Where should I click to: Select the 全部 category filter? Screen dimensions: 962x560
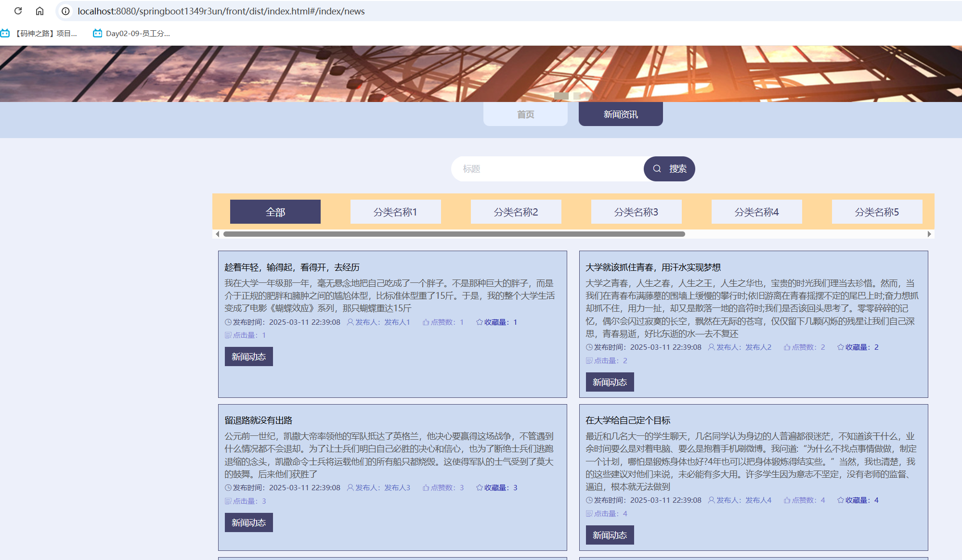pos(275,212)
